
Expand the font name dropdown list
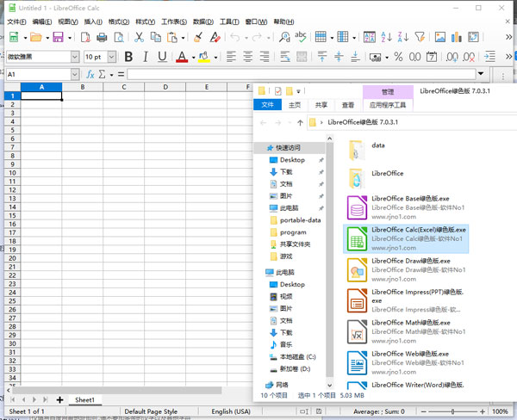tap(75, 57)
